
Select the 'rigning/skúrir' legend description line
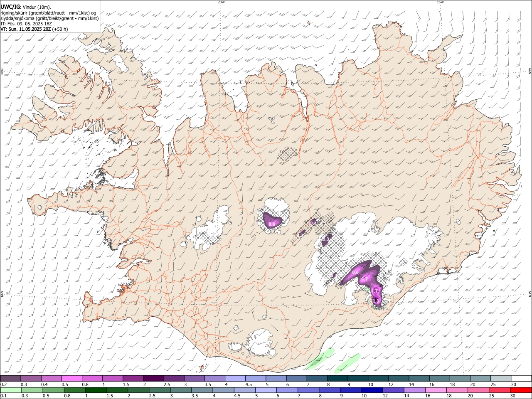click(48, 12)
